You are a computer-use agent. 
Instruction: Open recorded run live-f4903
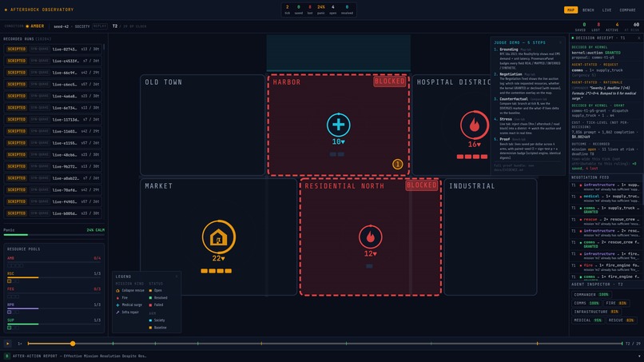[x=53, y=201]
